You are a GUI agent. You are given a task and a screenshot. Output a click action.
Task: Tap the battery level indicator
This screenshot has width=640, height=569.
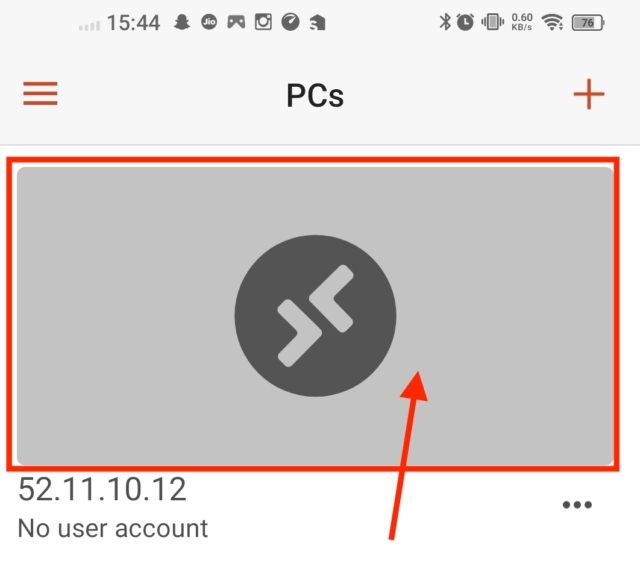point(588,22)
